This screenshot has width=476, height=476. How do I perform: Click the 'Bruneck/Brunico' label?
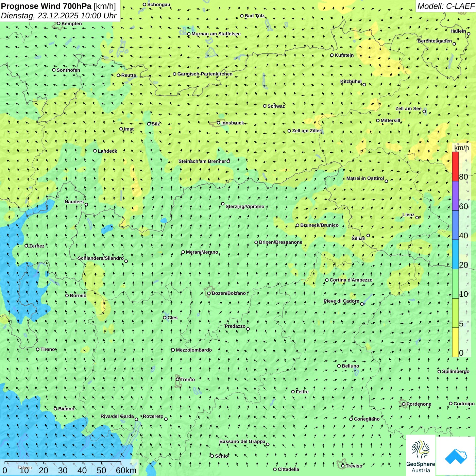point(319,225)
